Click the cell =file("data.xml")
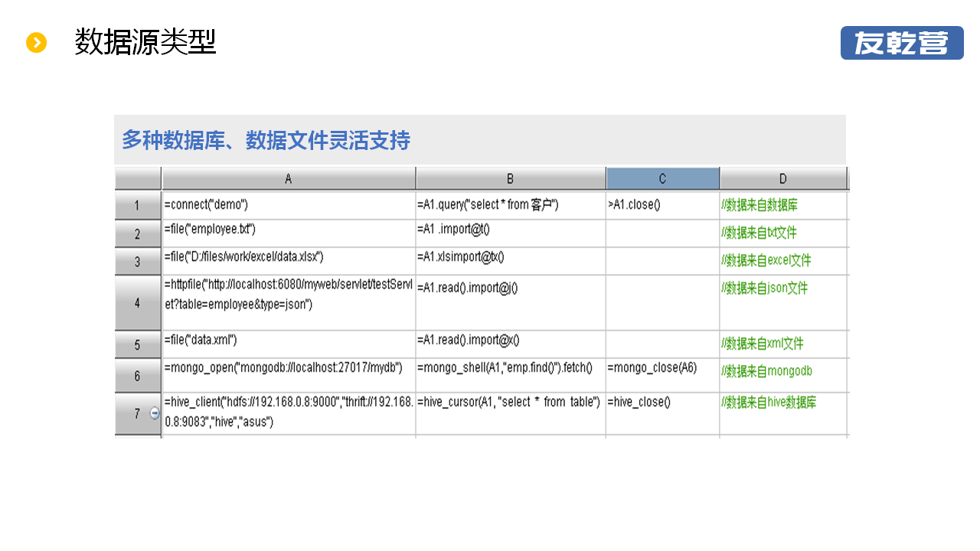980x551 pixels. (x=289, y=344)
